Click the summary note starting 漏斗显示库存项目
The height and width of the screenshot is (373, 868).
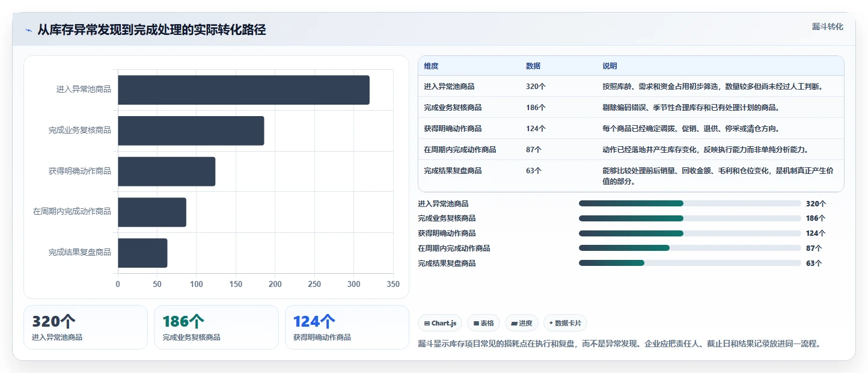click(619, 344)
